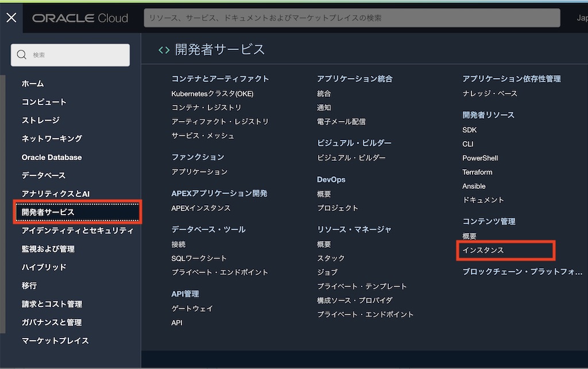
Task: Open コンテナ・レジストリ link
Action: [x=206, y=108]
